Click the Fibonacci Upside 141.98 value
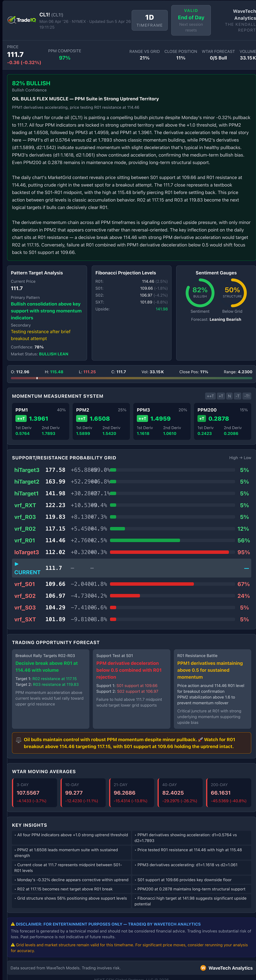Screen dimensions: 256x980 (x=162, y=309)
